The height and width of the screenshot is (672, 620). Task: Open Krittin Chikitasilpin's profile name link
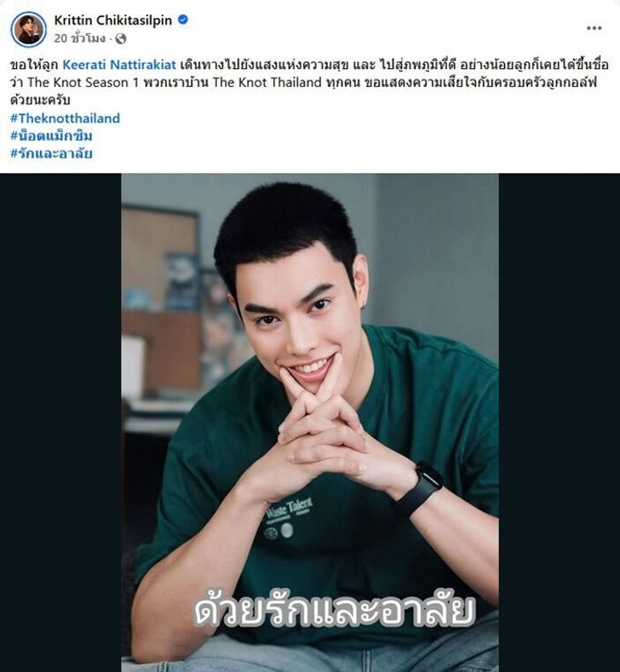(112, 20)
